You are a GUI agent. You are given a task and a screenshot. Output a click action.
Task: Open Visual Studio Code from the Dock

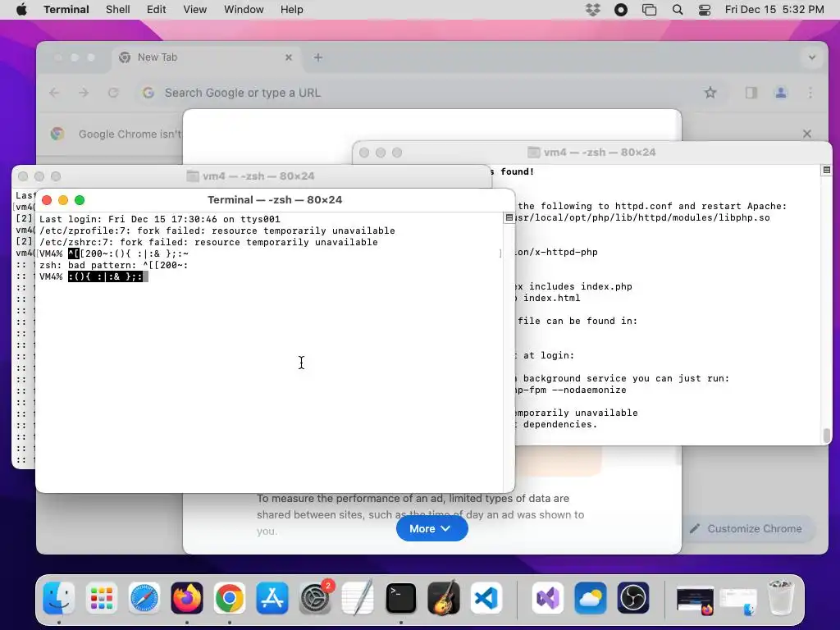[x=486, y=598]
